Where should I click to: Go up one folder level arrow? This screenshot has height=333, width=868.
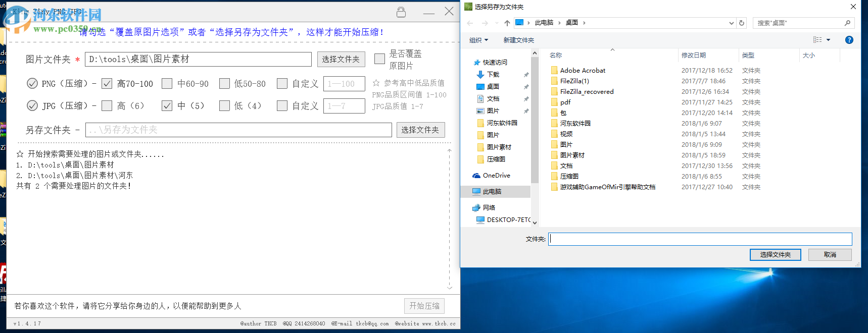click(507, 23)
